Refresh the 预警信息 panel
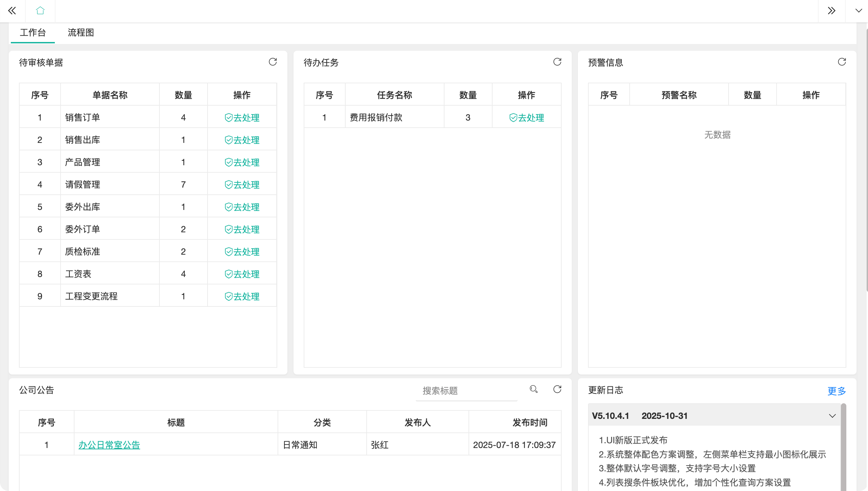Screen dimensions: 868x491 pos(842,62)
